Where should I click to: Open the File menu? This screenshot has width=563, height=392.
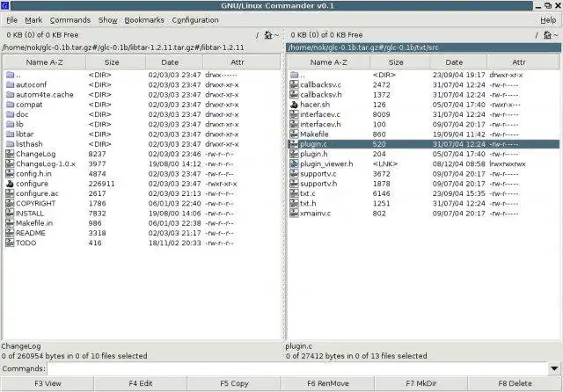pyautogui.click(x=11, y=20)
